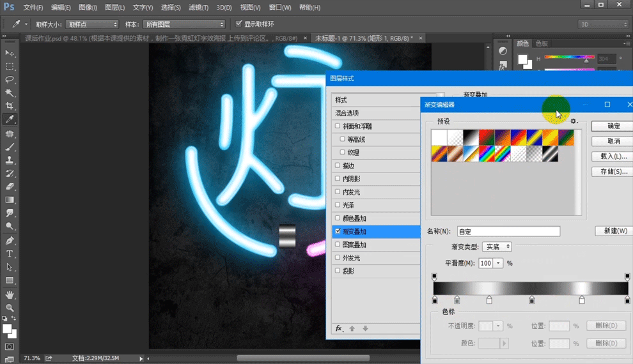Screen dimensions: 633x364
Task: Click the Color panel foreground swatch
Action: pyautogui.click(x=522, y=59)
